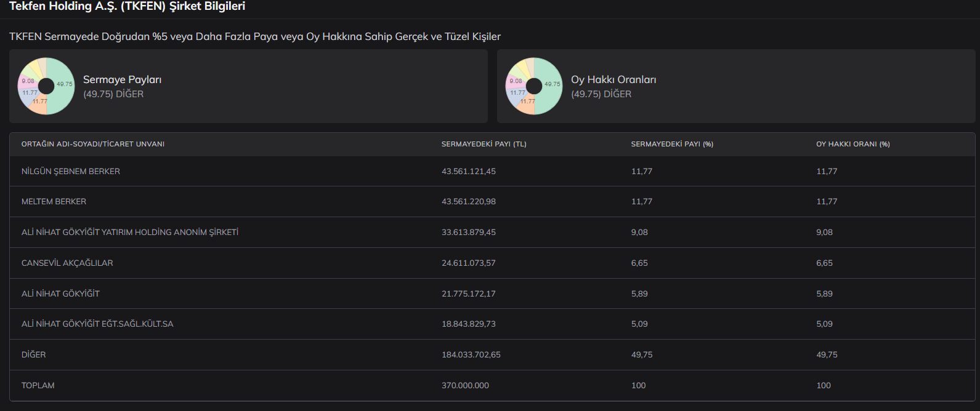The width and height of the screenshot is (980, 411).
Task: Click the "Oy Hakkı Oranları" chart title
Action: pos(614,79)
